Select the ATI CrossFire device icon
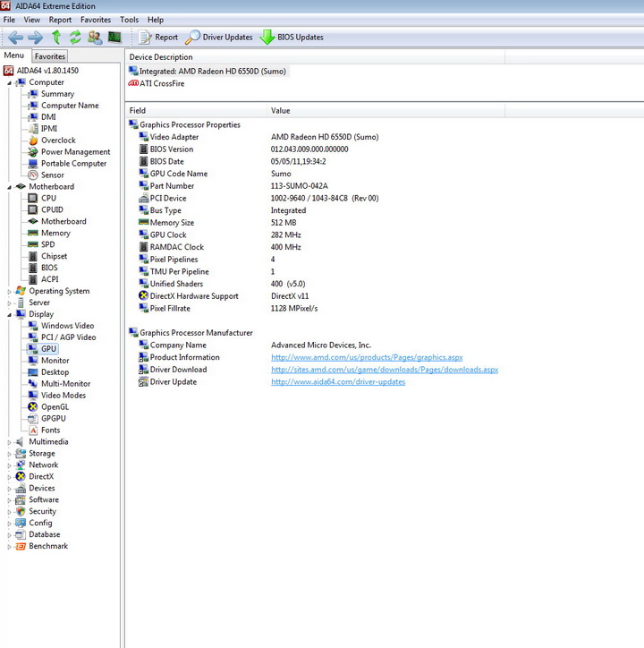Image resolution: width=644 pixels, height=648 pixels. point(133,83)
